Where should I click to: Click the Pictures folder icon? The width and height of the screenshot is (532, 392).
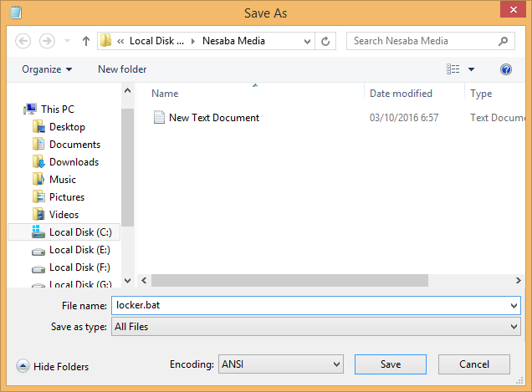click(x=38, y=196)
